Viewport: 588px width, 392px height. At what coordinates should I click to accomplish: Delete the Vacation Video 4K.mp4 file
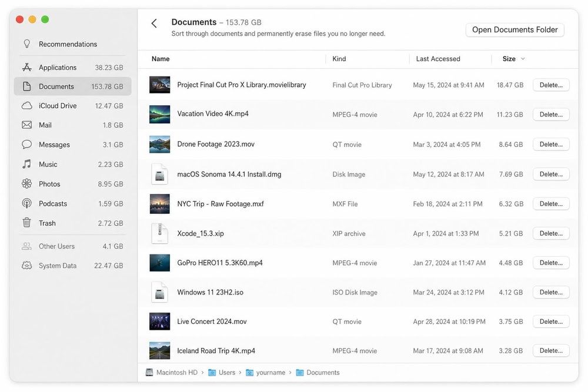[x=551, y=115]
